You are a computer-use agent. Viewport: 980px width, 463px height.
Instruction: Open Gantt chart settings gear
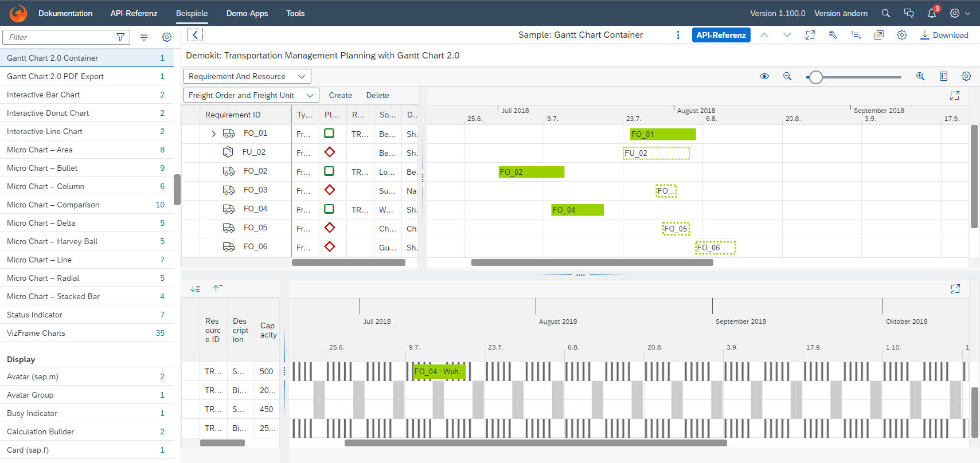966,76
